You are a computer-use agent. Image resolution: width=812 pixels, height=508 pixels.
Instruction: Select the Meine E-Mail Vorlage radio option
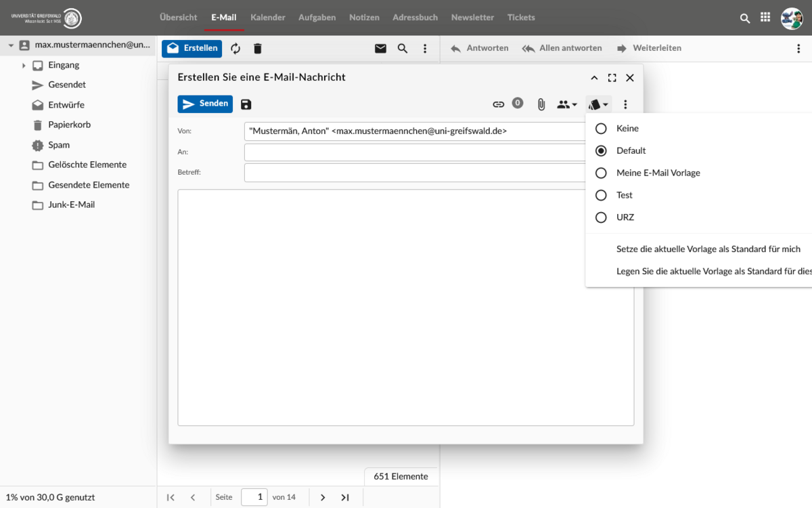[x=601, y=173]
